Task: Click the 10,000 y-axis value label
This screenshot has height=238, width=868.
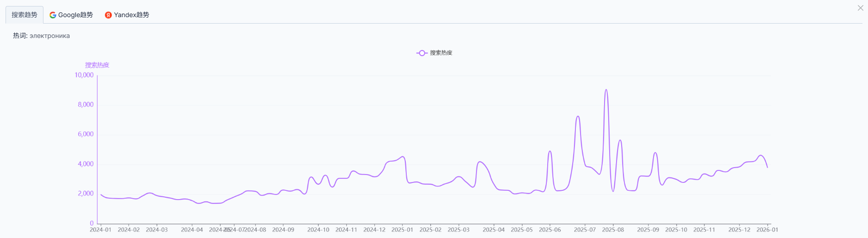Action: 84,75
